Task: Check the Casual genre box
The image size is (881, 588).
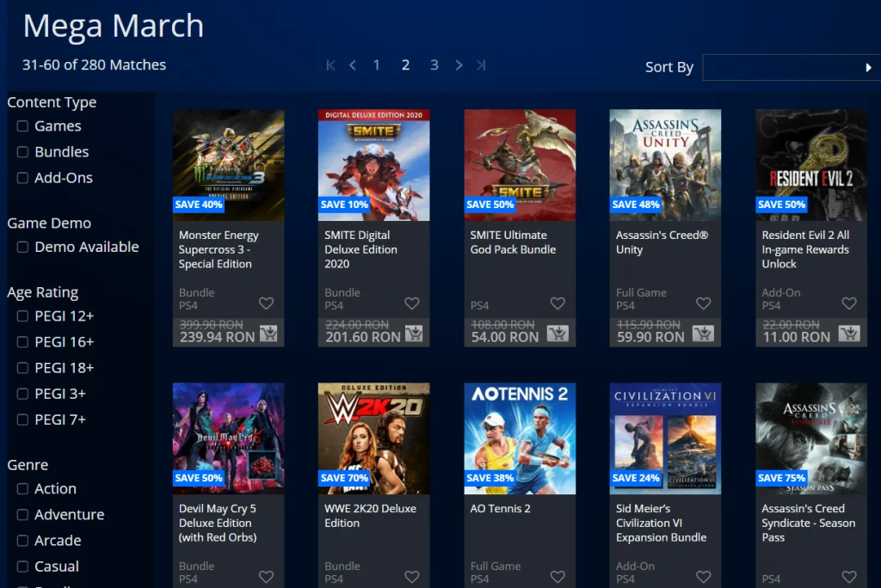Action: pos(22,567)
